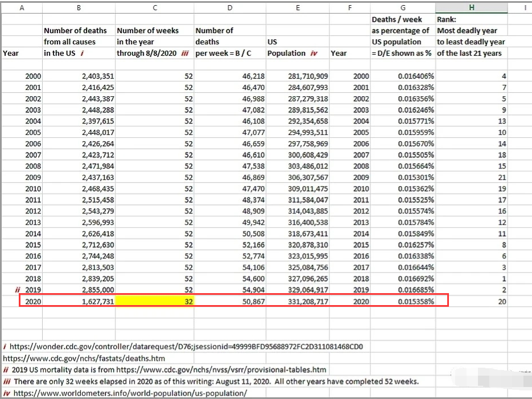Click deaths per week cell 50,867

pyautogui.click(x=230, y=301)
